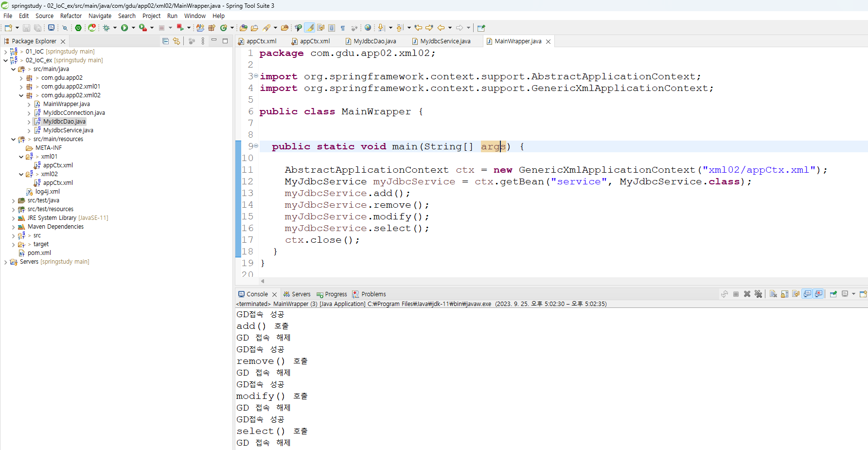Run the application with green Run button
This screenshot has height=450, width=868.
124,28
